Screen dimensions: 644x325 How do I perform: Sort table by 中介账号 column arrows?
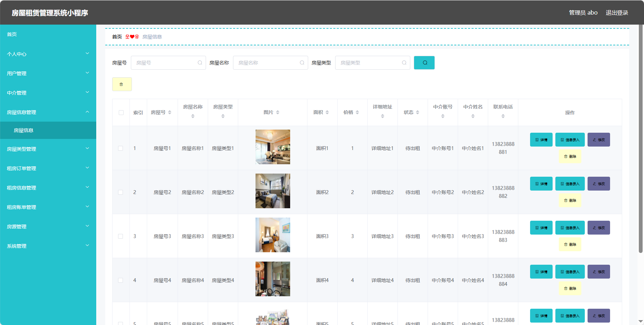point(443,116)
